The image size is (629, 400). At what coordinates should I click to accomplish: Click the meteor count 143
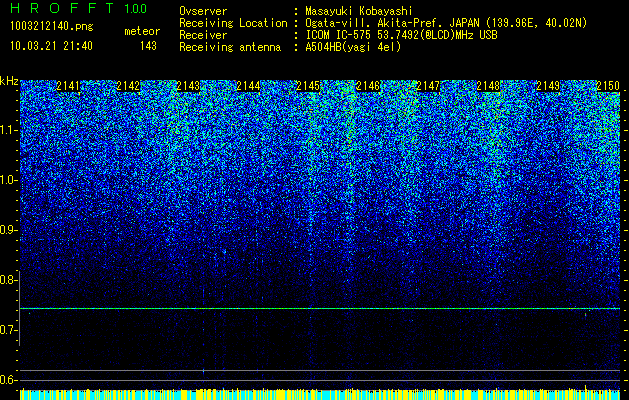148,46
